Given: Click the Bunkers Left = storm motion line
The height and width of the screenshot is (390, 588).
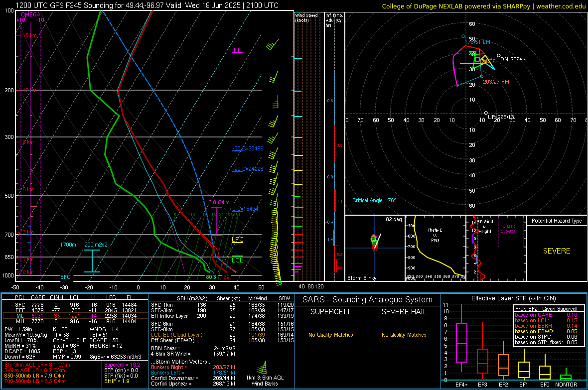Looking at the screenshot, I should point(193,373).
